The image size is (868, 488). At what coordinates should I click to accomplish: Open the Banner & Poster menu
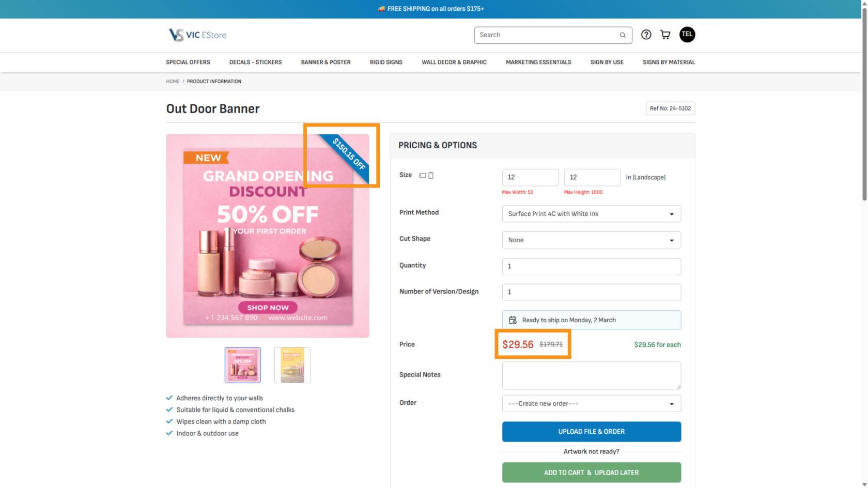[x=326, y=62]
